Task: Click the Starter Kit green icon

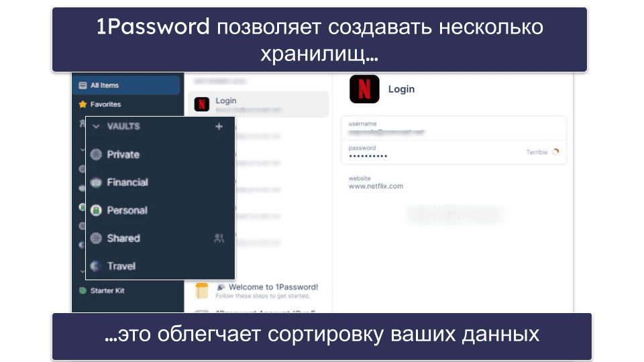Action: tap(83, 290)
